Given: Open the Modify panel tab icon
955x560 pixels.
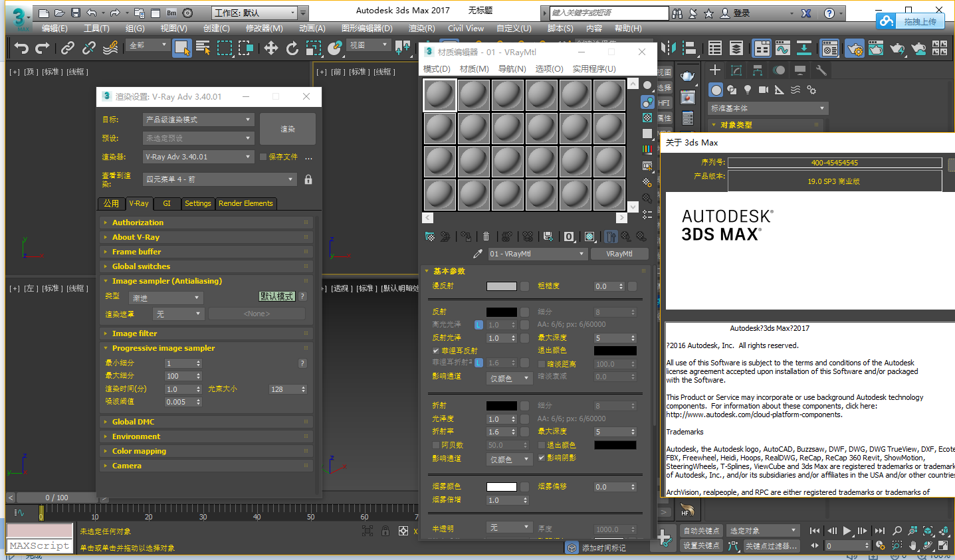Looking at the screenshot, I should 736,70.
